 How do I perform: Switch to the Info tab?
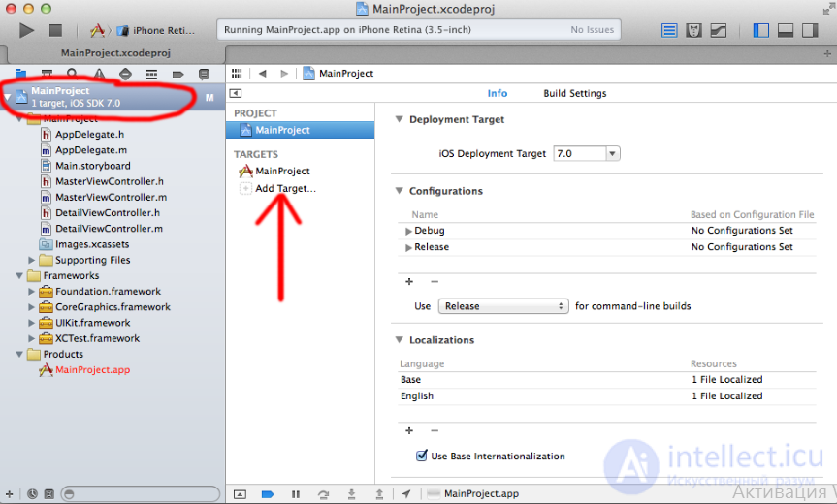[497, 93]
